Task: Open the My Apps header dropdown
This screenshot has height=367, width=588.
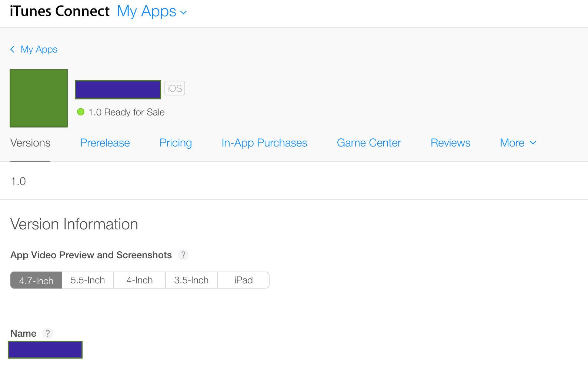Action: click(152, 11)
